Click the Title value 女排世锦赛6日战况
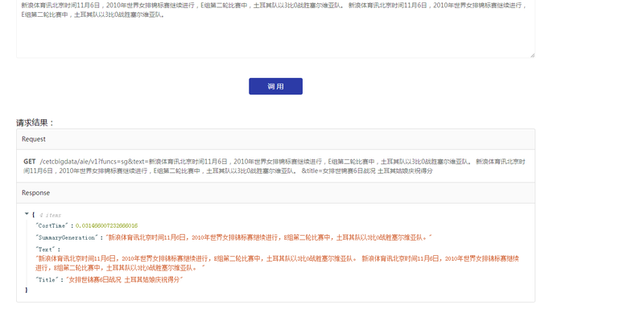The width and height of the screenshot is (644, 313). [x=125, y=280]
